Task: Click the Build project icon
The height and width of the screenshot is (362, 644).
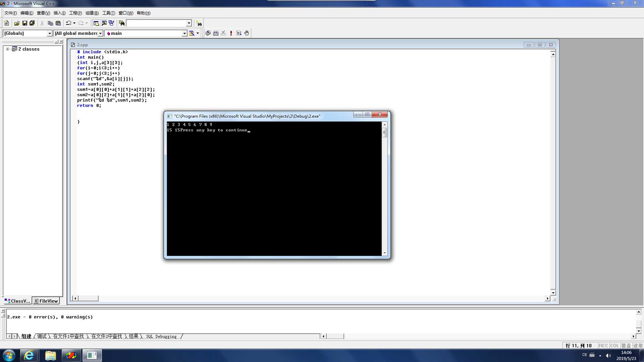Action: coord(216,33)
